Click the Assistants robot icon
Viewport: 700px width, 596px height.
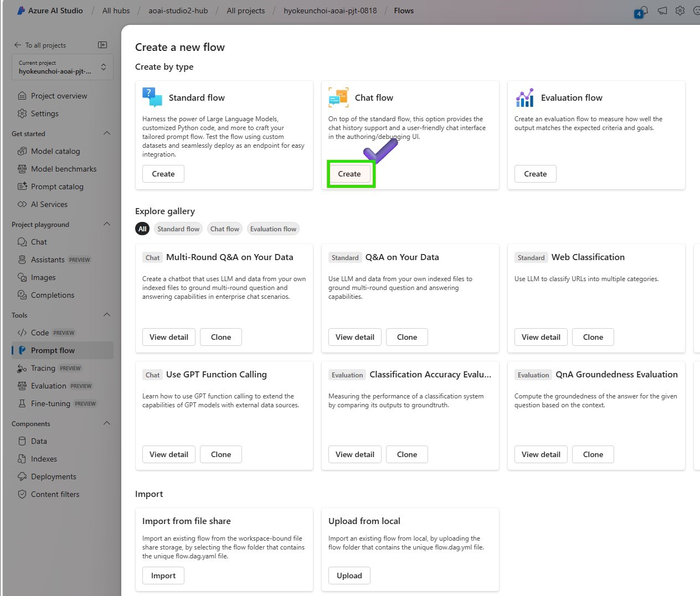22,260
